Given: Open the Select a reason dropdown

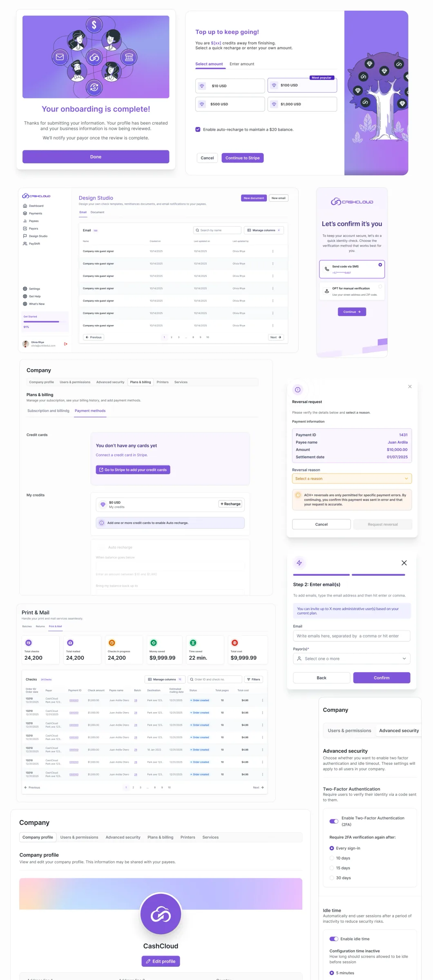Looking at the screenshot, I should pos(352,479).
